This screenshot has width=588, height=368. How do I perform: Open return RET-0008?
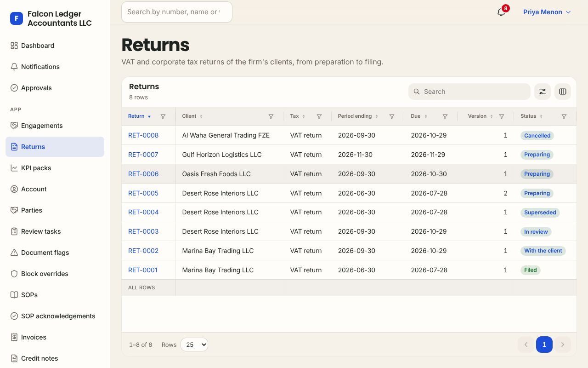(x=143, y=135)
